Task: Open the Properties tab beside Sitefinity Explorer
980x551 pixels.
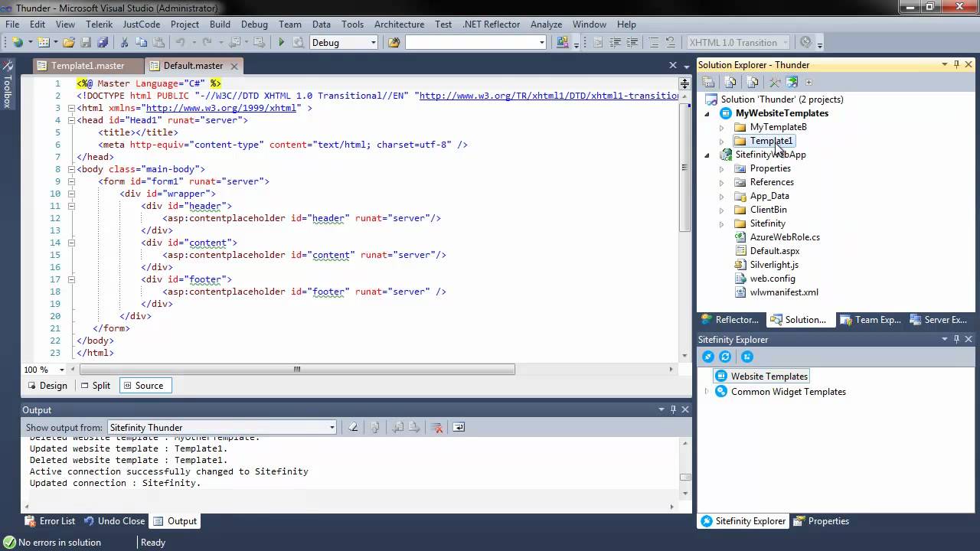Action: pos(822,521)
